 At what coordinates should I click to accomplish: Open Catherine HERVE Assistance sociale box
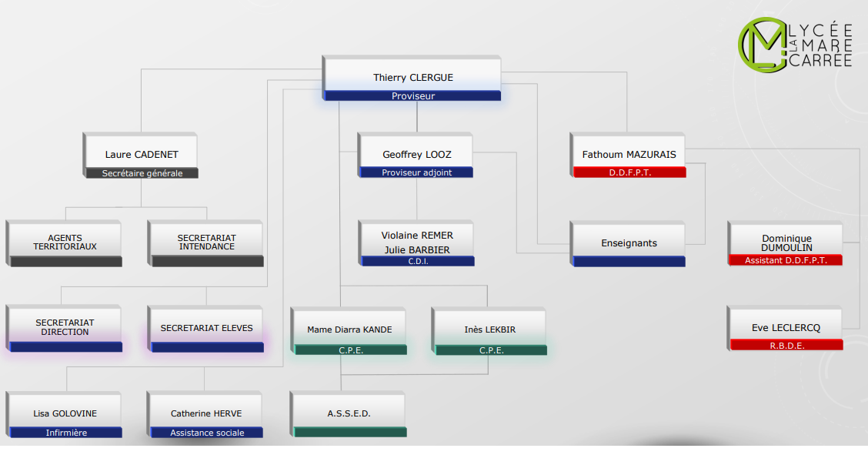pos(206,413)
